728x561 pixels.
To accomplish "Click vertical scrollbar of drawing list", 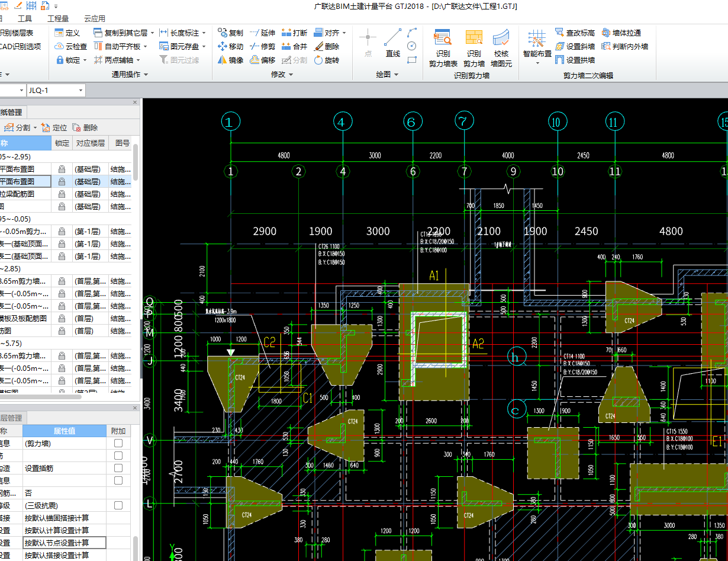I will (x=136, y=163).
